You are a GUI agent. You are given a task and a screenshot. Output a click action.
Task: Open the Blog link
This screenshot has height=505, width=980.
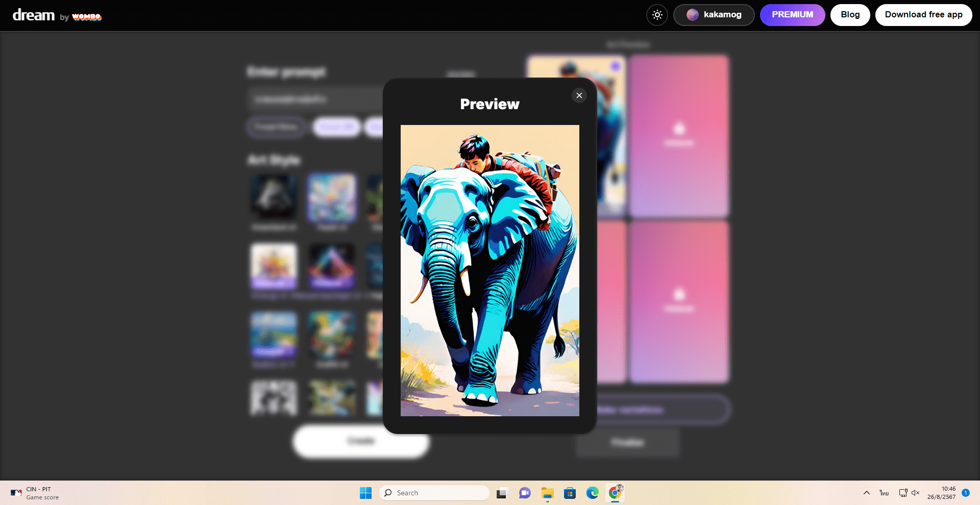850,15
